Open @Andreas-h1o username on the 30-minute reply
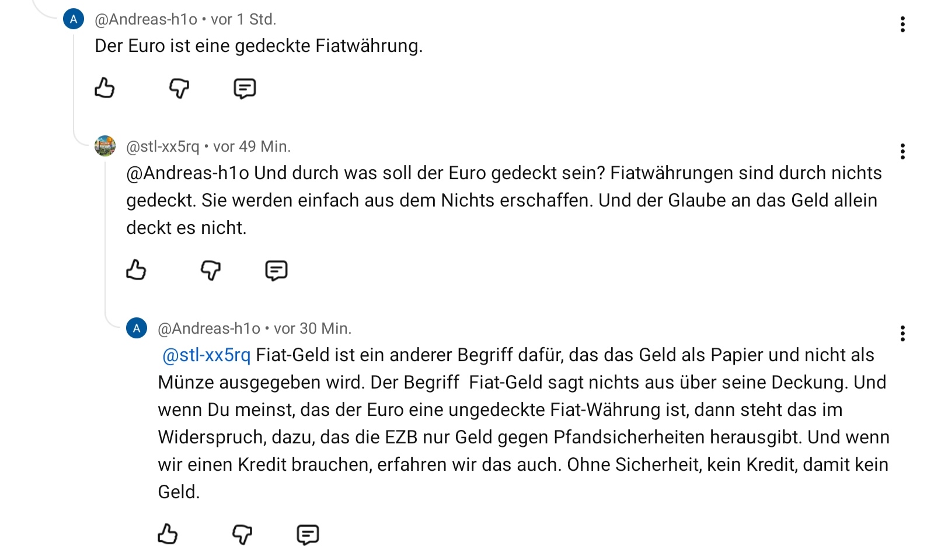 tap(209, 329)
